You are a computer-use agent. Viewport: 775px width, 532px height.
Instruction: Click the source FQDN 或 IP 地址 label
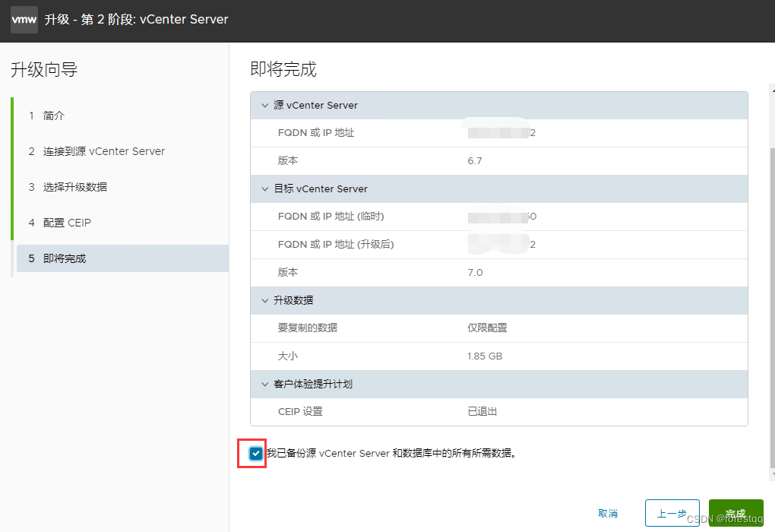coord(316,132)
